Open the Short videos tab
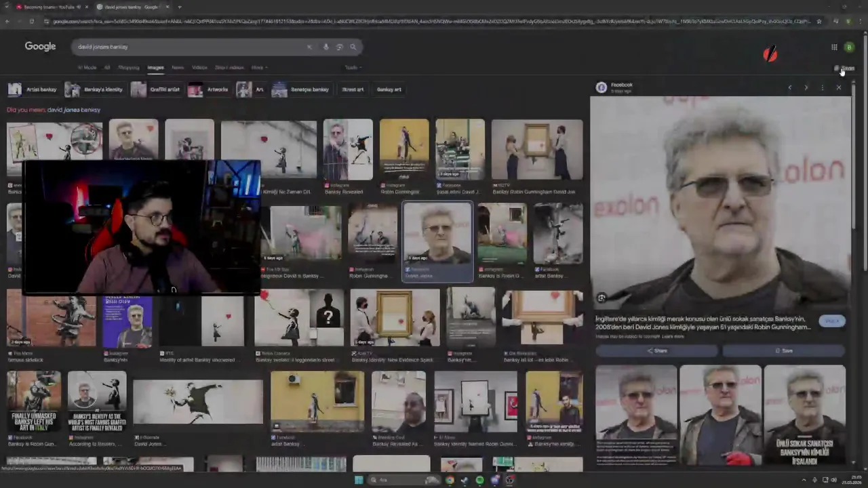Screen dimensions: 868x488 [x=229, y=67]
